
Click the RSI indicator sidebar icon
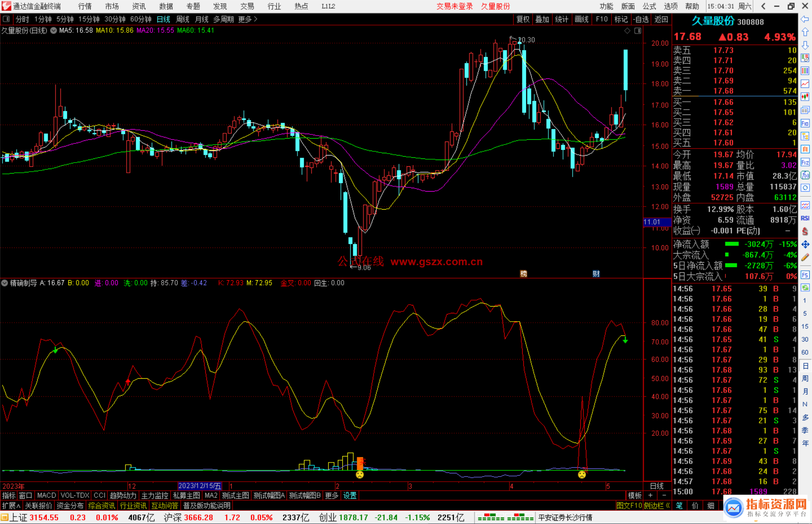pos(805,218)
